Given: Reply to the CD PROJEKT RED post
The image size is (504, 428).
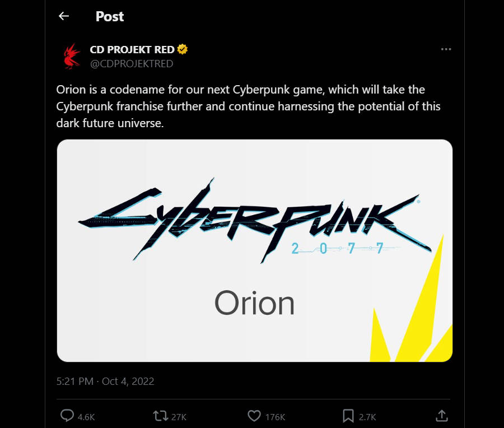Looking at the screenshot, I should tap(67, 416).
